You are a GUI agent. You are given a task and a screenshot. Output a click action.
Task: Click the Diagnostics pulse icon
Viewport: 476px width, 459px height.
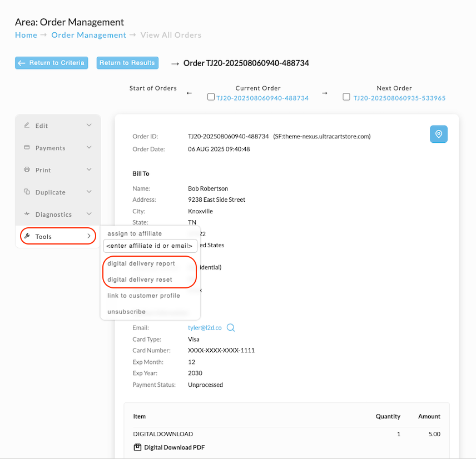tap(27, 214)
